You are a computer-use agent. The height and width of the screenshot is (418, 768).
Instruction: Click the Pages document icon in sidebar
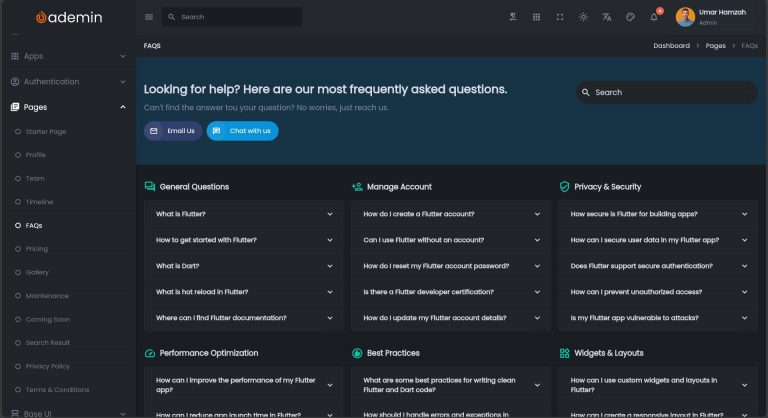(15, 107)
